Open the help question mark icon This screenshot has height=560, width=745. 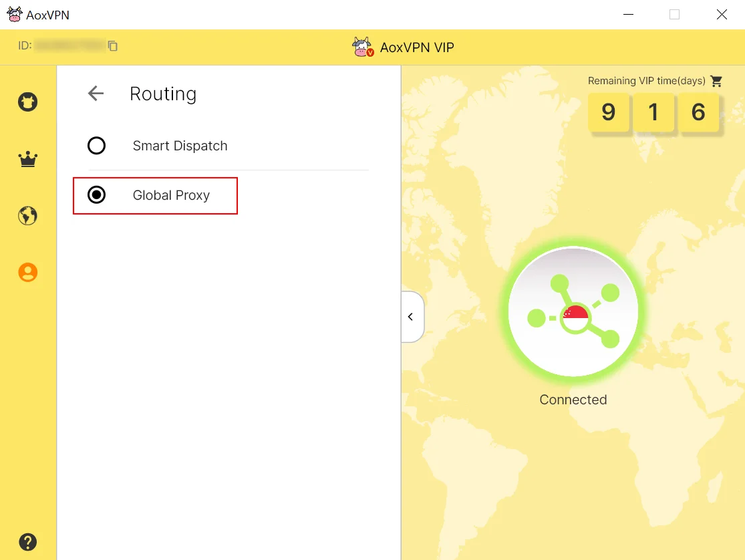27,541
